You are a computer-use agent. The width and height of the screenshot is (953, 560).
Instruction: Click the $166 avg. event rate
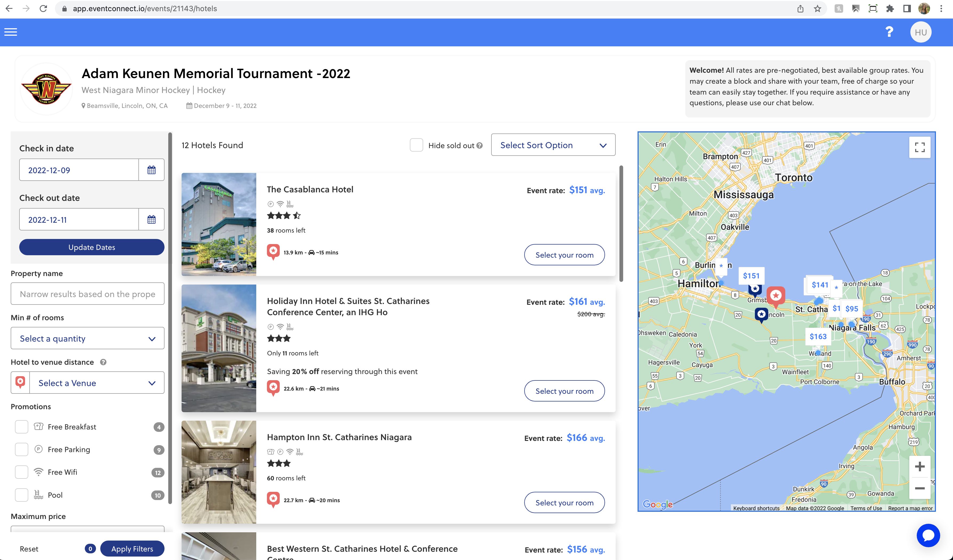click(x=585, y=438)
